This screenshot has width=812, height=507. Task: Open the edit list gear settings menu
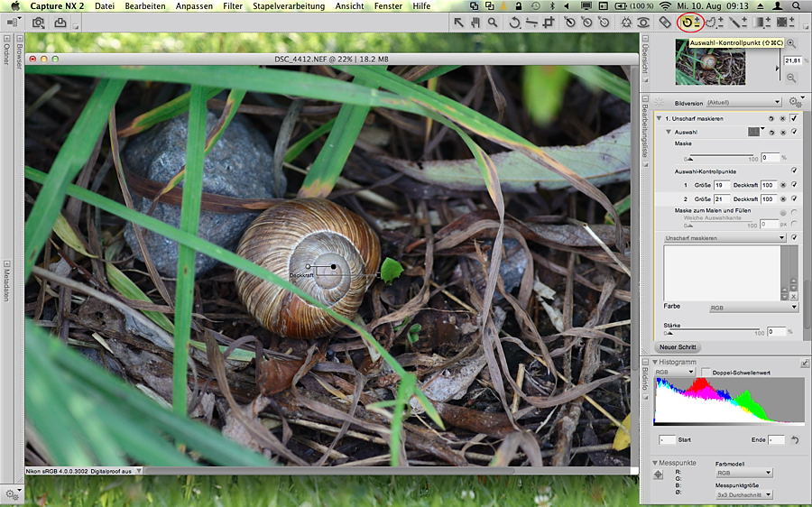[x=796, y=102]
